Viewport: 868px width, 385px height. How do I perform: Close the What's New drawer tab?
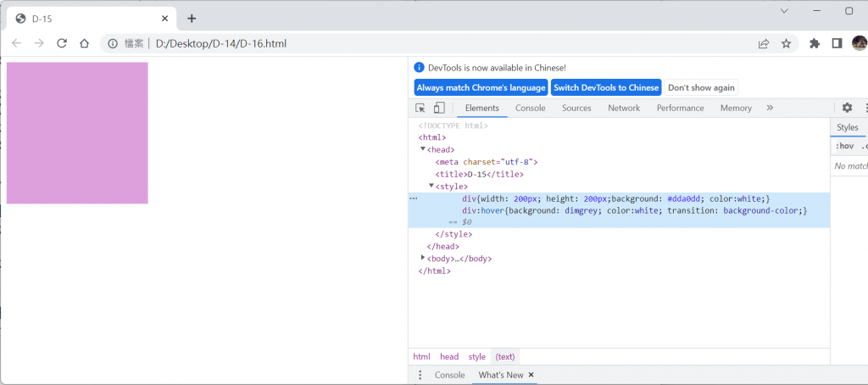tap(531, 375)
